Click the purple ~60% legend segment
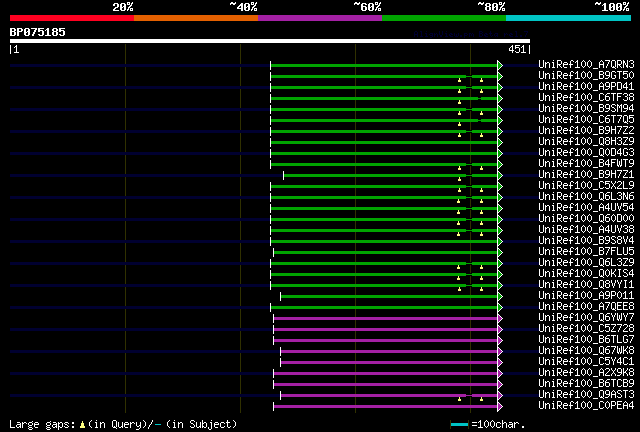 pos(320,18)
